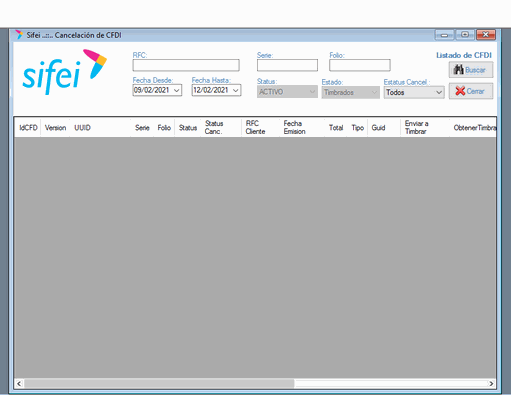Click the horizontal scrollbar right arrow

coord(491,384)
